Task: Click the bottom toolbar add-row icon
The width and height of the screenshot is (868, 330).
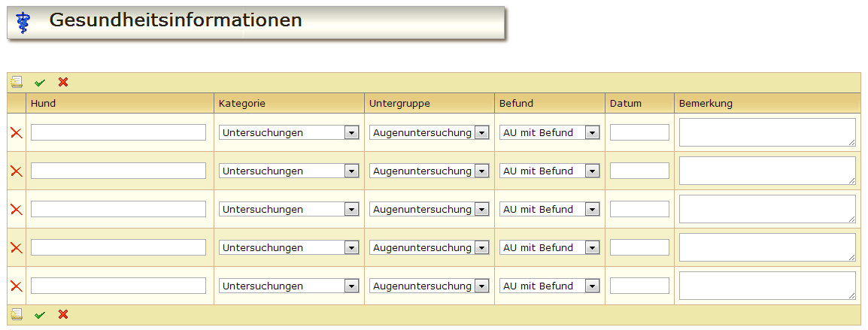Action: 17,314
